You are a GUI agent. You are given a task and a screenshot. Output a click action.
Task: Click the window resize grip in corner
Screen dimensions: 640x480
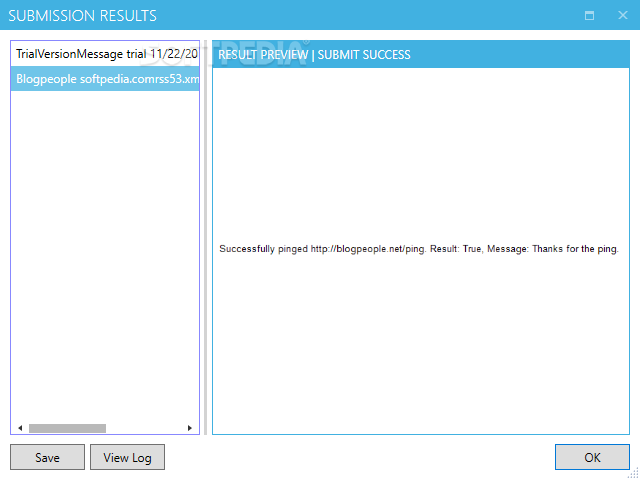pyautogui.click(x=634, y=474)
